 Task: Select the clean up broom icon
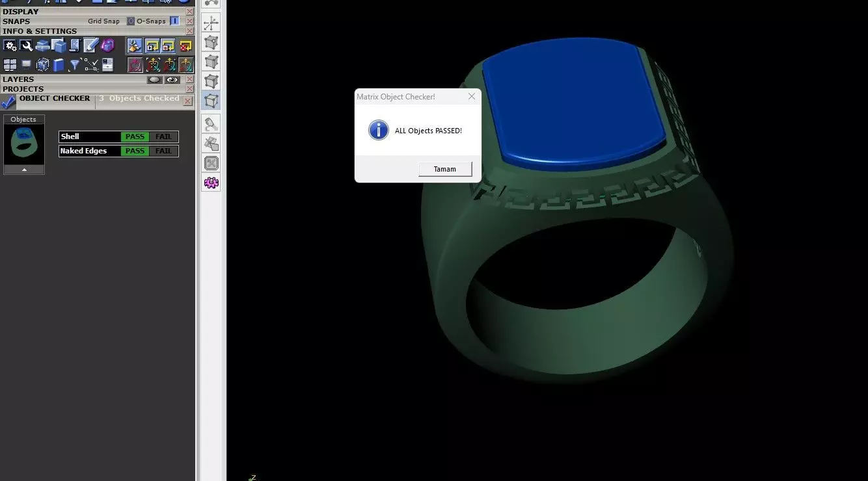click(135, 45)
